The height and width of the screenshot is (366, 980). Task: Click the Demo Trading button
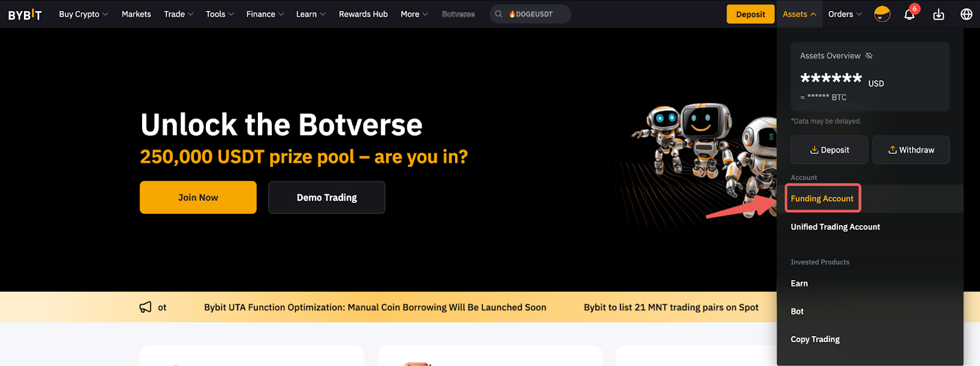click(x=326, y=197)
